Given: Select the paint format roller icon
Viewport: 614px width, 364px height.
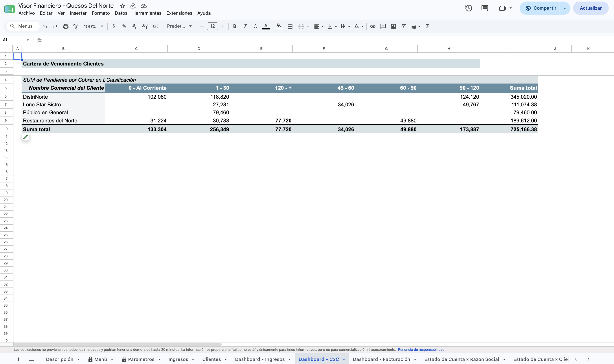Looking at the screenshot, I should pos(76,26).
